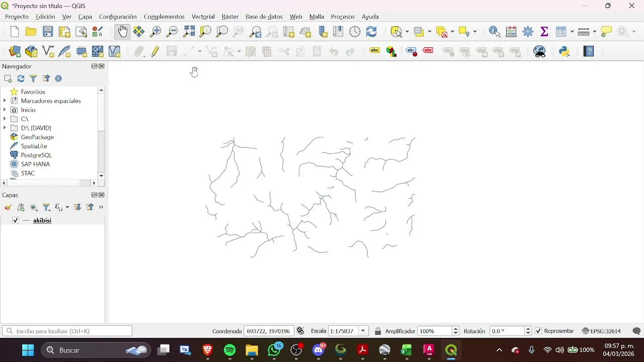Image resolution: width=644 pixels, height=362 pixels.
Task: Open an existing project via folder icon
Action: [31, 32]
